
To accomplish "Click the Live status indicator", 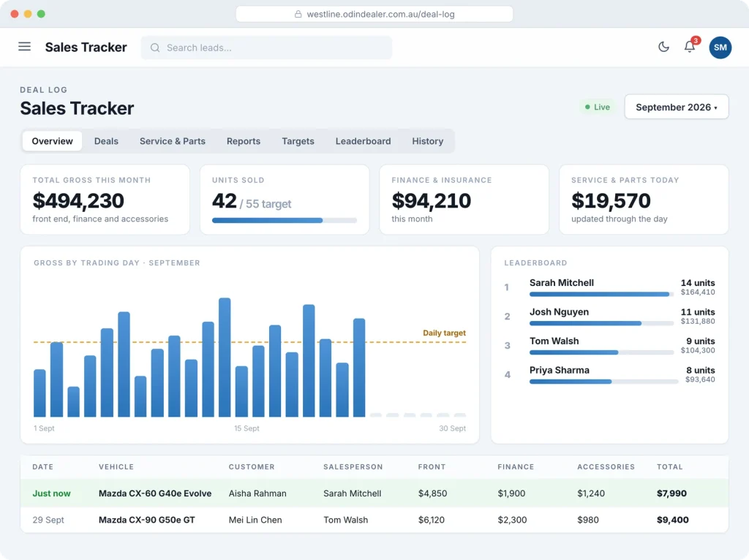I will click(597, 107).
